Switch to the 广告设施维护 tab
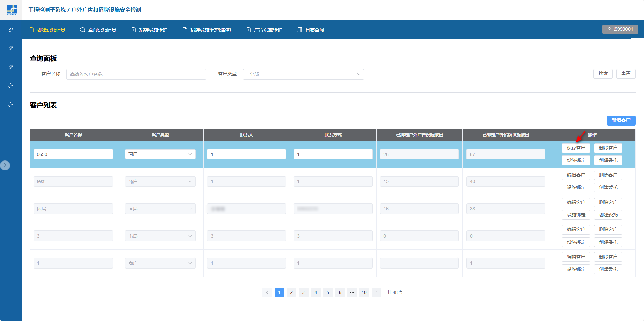Screen dimensions: 644x321 click(x=264, y=30)
